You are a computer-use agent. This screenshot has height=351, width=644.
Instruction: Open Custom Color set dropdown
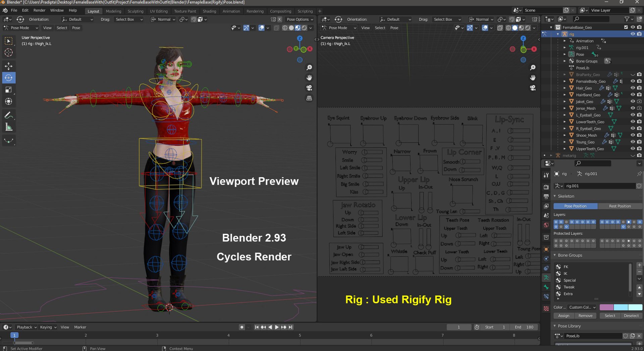pos(582,307)
